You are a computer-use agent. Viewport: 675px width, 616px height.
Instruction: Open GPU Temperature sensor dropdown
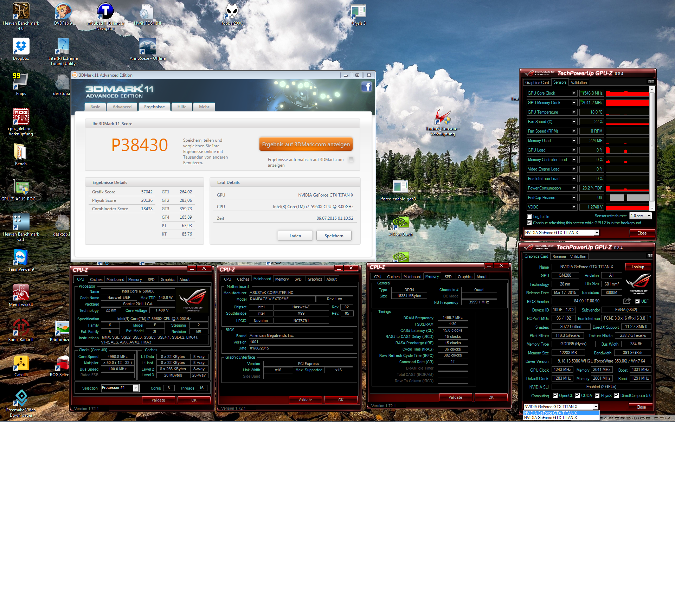pyautogui.click(x=574, y=112)
